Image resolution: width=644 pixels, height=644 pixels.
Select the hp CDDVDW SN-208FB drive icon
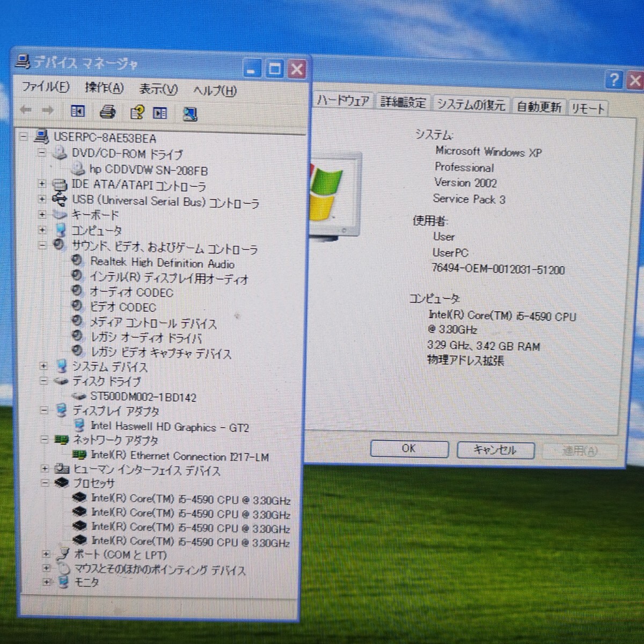(x=78, y=169)
